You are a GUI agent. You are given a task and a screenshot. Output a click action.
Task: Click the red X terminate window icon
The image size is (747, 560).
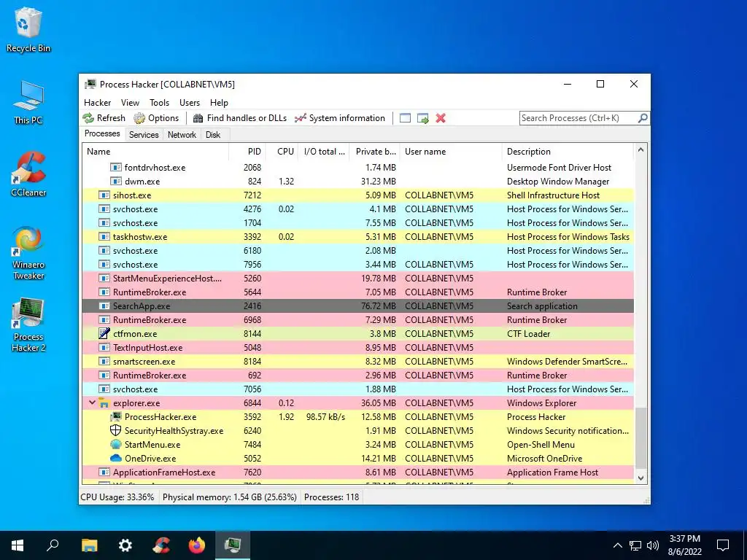441,118
